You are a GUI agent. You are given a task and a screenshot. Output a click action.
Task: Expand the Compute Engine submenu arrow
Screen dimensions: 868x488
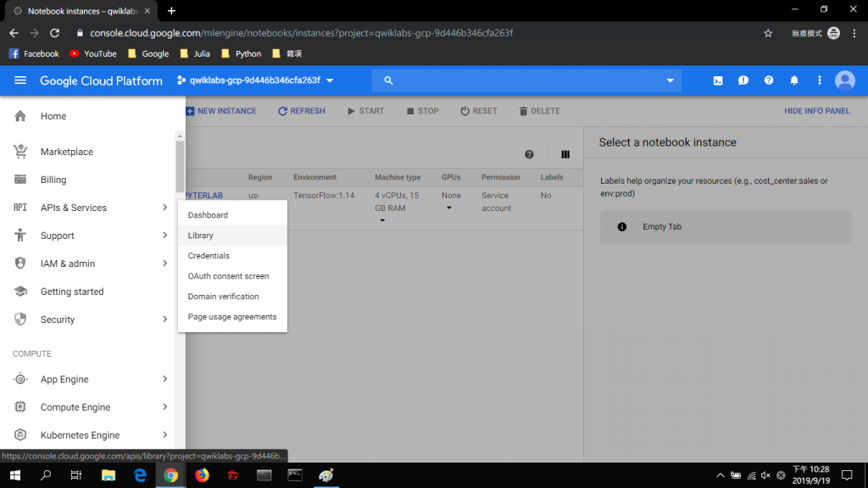coord(165,407)
